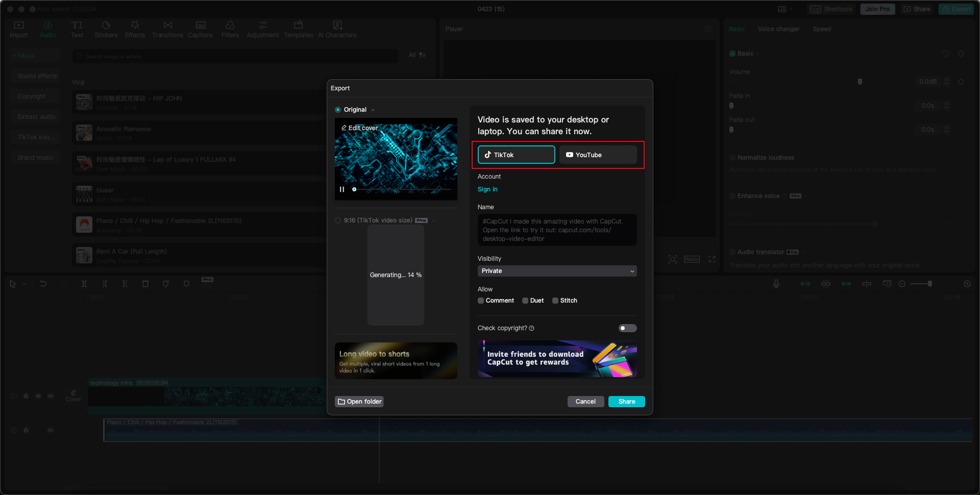Open the Long video to shorts banner
980x495 pixels.
396,361
